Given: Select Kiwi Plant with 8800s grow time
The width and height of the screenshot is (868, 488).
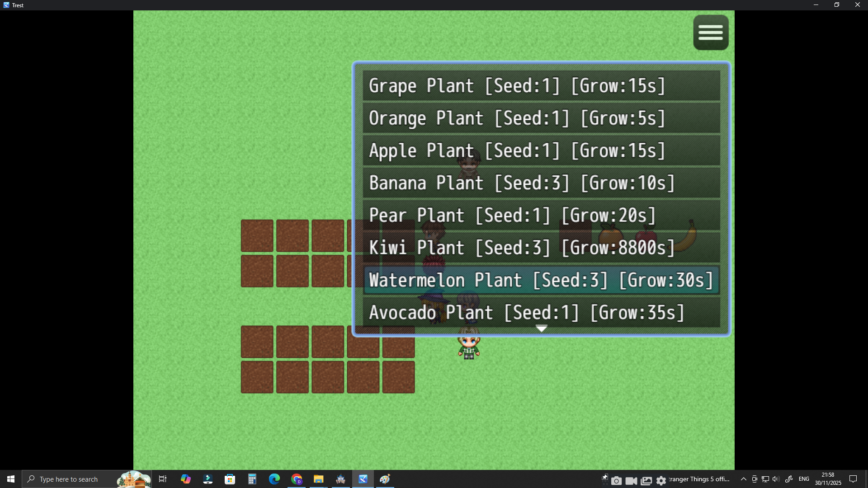Looking at the screenshot, I should 541,248.
